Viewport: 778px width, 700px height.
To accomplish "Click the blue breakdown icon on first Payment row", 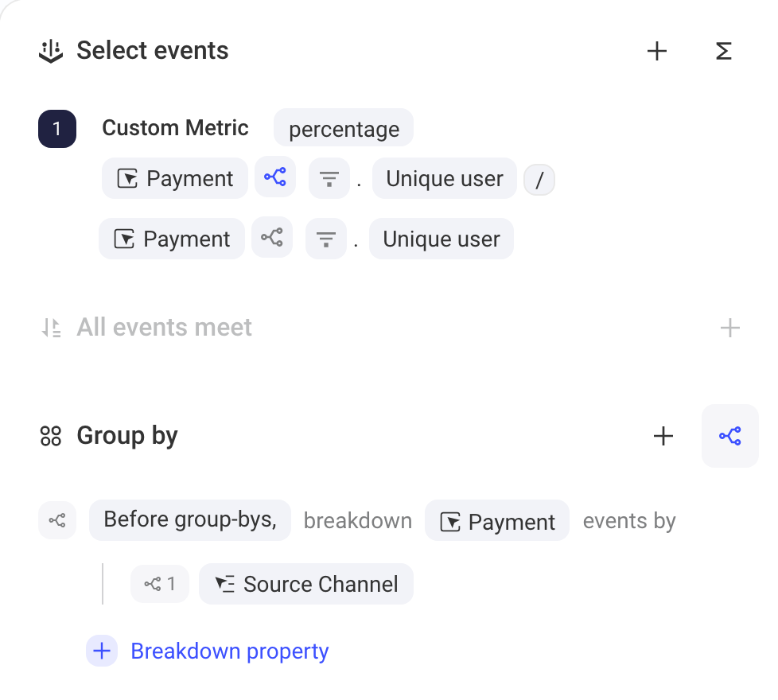I will (275, 177).
